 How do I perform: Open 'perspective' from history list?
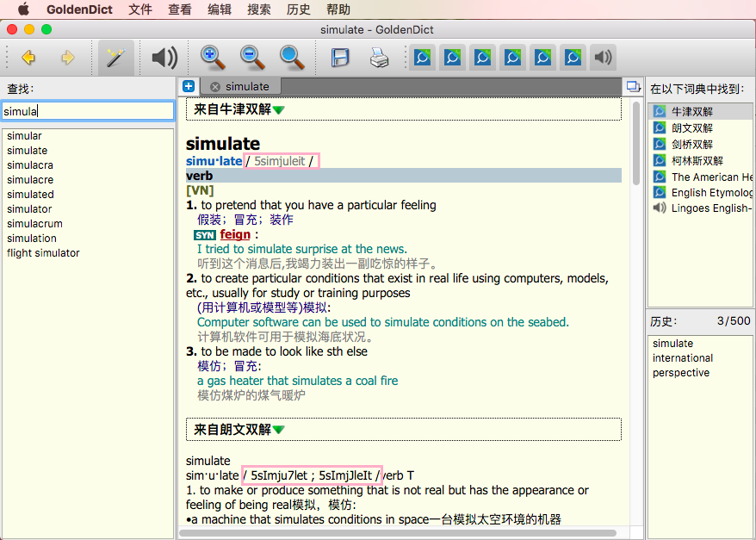tap(681, 373)
